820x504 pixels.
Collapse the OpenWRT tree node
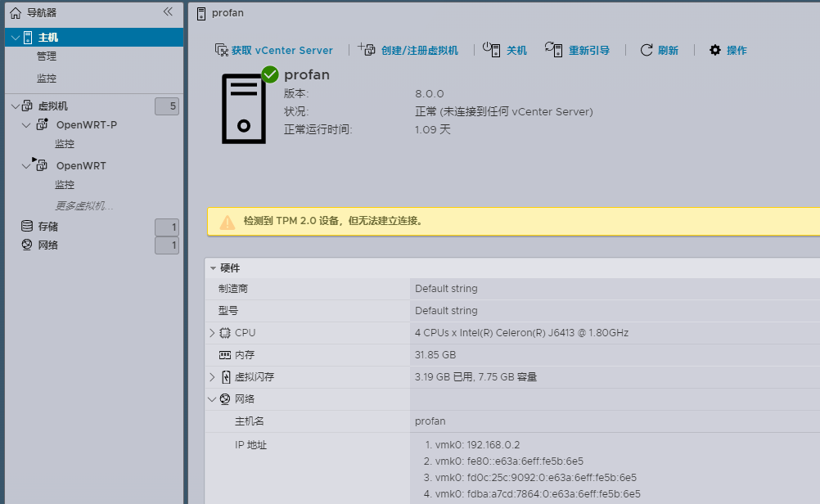coord(26,166)
